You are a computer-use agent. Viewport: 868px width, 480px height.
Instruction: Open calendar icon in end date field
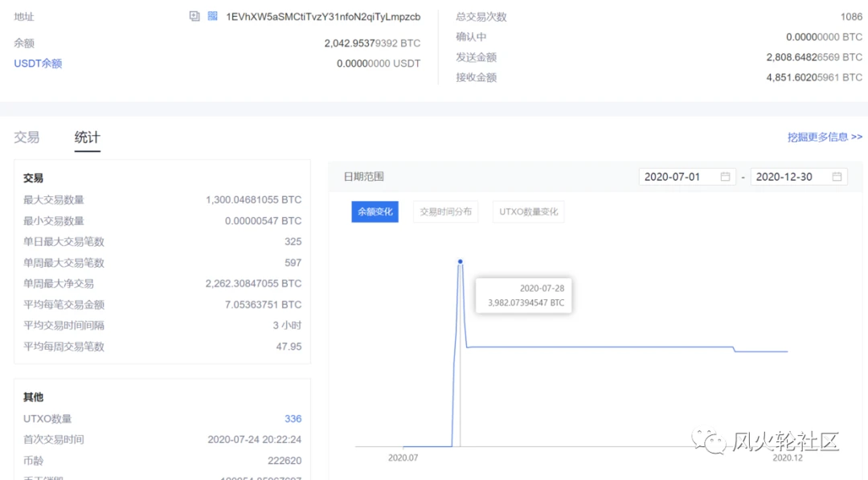(x=837, y=177)
